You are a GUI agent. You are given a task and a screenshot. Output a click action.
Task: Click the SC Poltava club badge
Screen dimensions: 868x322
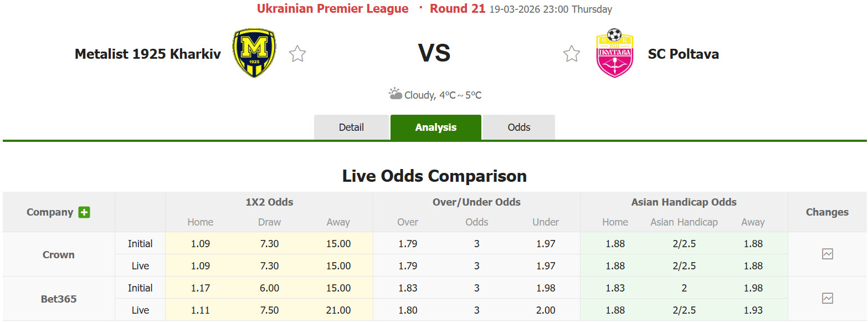pyautogui.click(x=615, y=54)
